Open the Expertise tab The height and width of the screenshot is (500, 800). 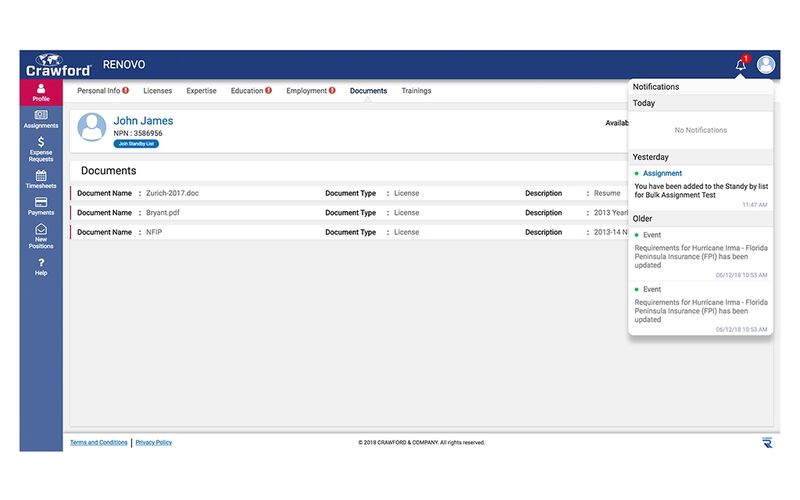click(x=201, y=91)
